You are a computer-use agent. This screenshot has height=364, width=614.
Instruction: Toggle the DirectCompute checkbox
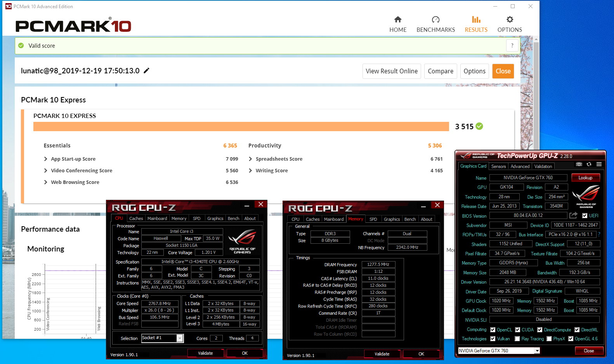click(540, 330)
